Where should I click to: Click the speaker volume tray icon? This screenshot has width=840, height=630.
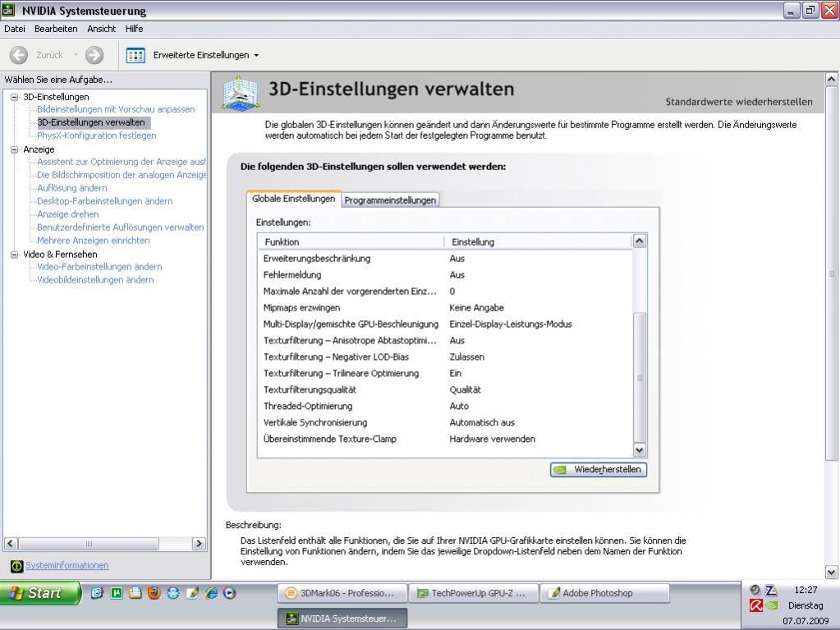[x=755, y=591]
